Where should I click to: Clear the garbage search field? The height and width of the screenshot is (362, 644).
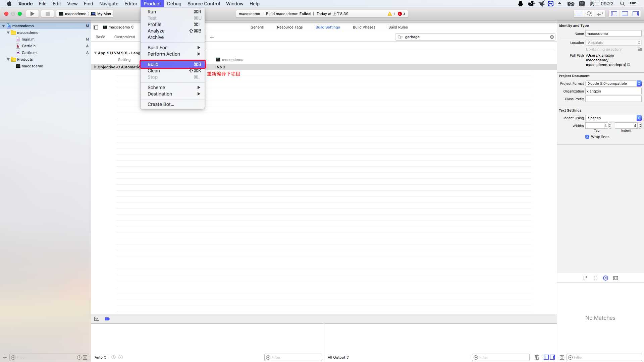(x=552, y=37)
